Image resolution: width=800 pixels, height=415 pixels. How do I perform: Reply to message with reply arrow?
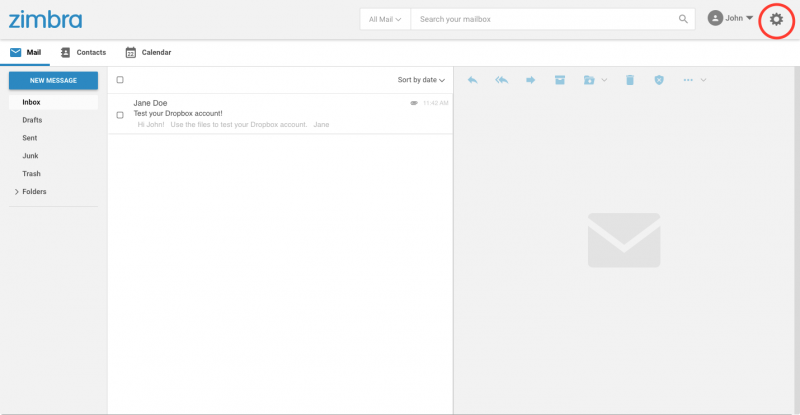[472, 80]
